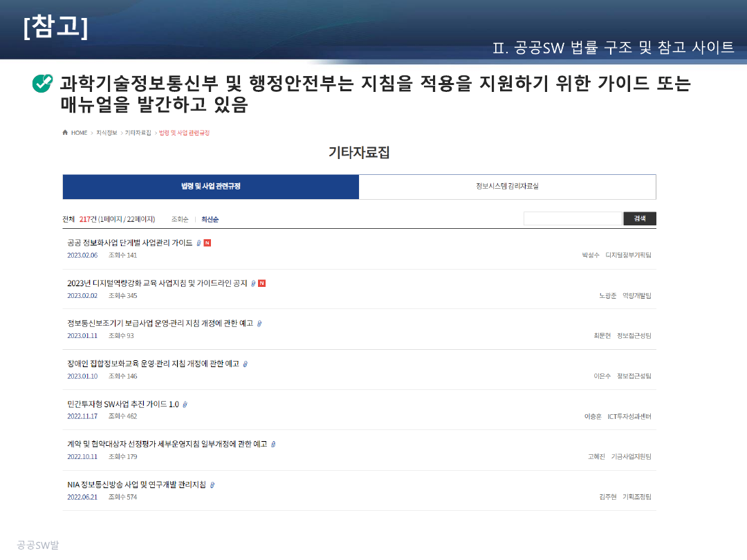The width and height of the screenshot is (747, 560).
Task: Open the 정보시스템 감리자료실 tab
Action: 507,187
